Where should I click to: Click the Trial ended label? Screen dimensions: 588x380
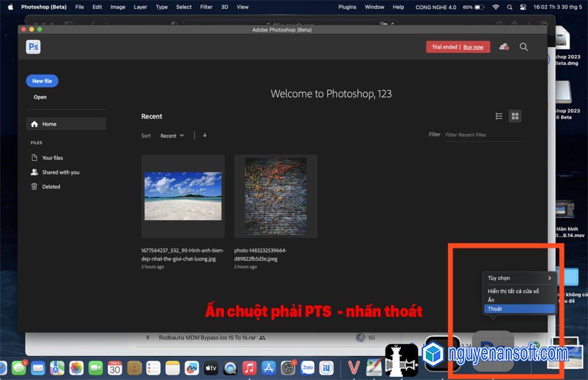click(444, 47)
